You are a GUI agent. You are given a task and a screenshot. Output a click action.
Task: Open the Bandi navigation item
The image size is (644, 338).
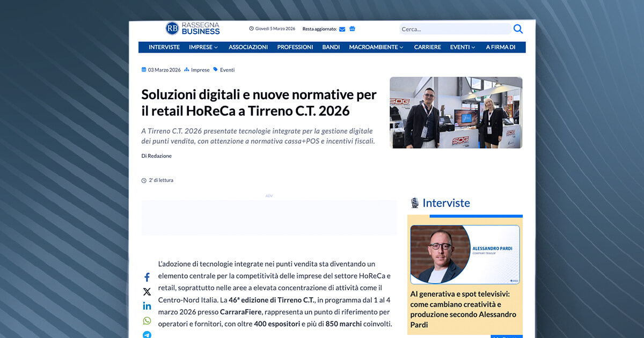(331, 47)
